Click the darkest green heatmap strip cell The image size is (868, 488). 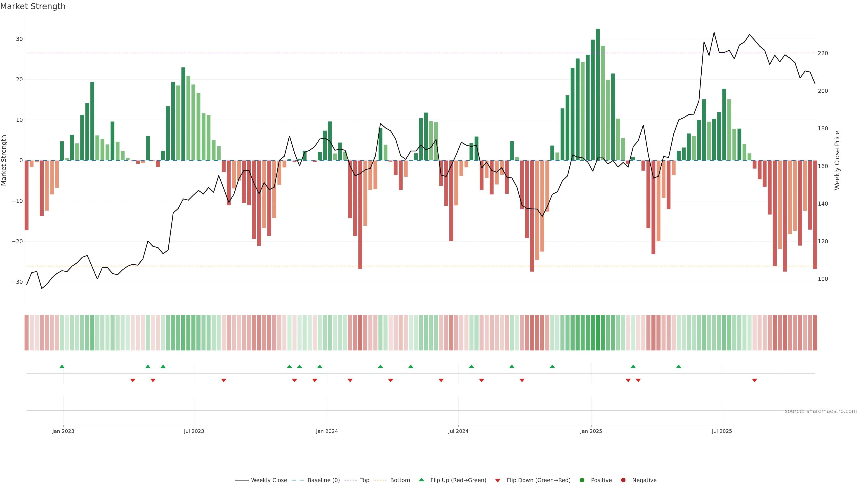pos(598,333)
